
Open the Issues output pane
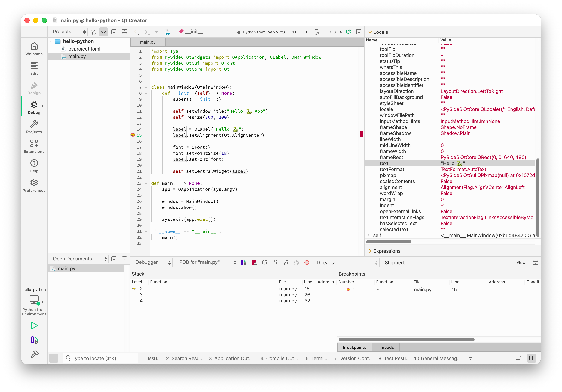(x=151, y=358)
